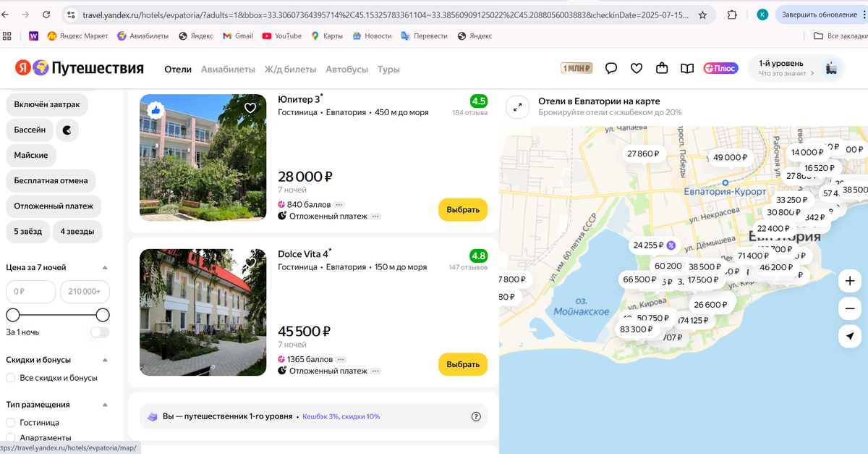The height and width of the screenshot is (454, 868).
Task: Toggle the За 1 ночь switch
Action: click(x=100, y=332)
